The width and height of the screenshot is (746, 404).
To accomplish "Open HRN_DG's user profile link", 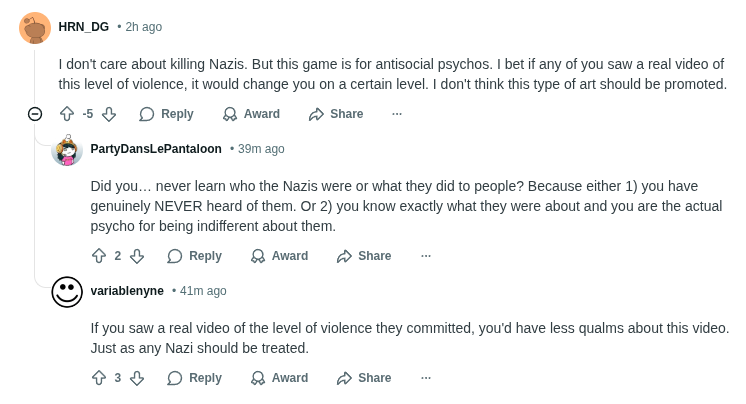I will pyautogui.click(x=84, y=27).
